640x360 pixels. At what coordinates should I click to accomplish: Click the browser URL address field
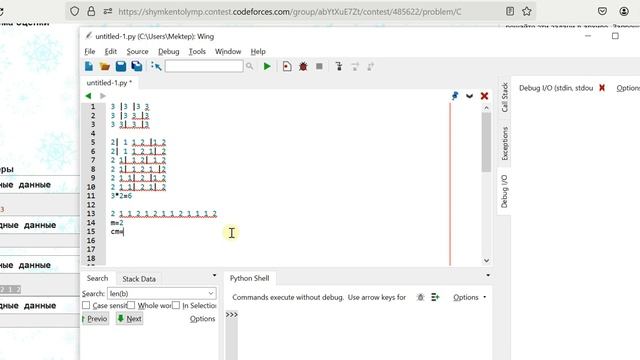(x=290, y=12)
